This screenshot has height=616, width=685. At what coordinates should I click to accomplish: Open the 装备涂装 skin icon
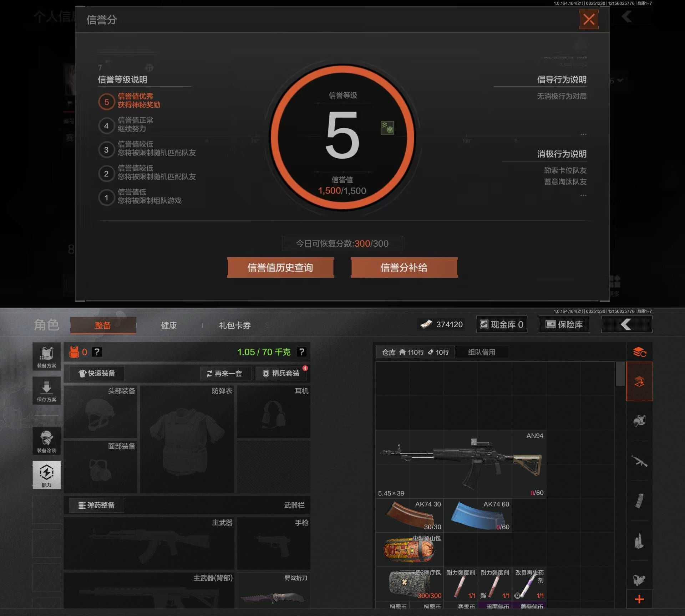pyautogui.click(x=46, y=441)
